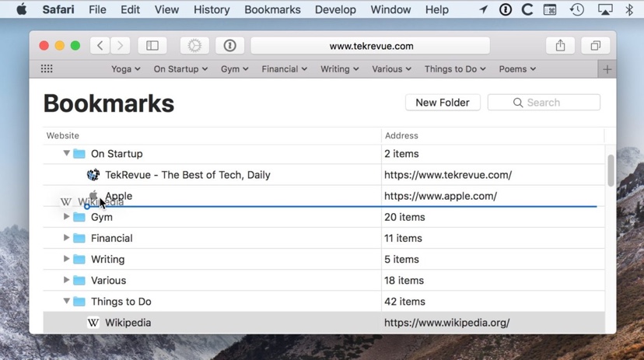
Task: Open the Develop menu
Action: (x=335, y=9)
